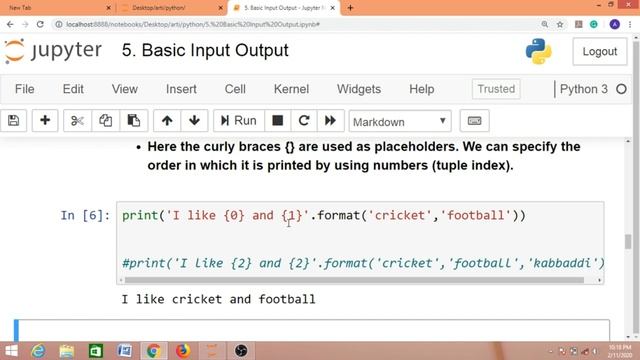
Task: Click the curly braces placeholders bullet text
Action: pyautogui.click(x=364, y=156)
